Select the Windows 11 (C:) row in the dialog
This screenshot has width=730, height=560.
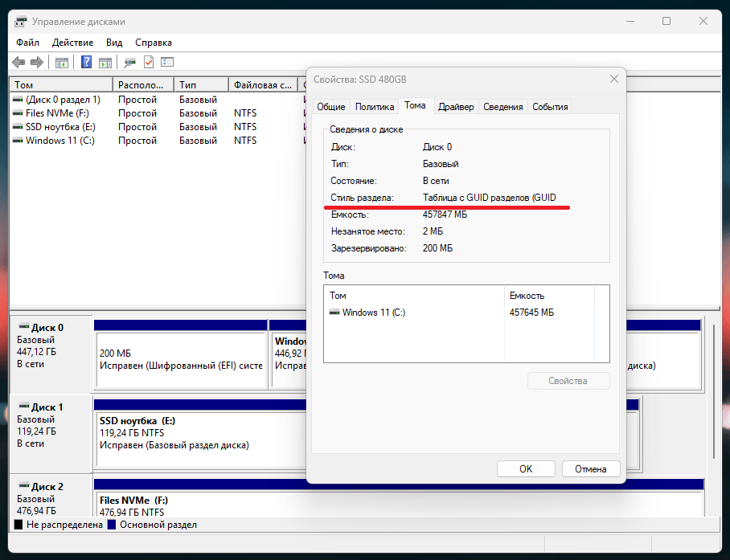click(466, 312)
